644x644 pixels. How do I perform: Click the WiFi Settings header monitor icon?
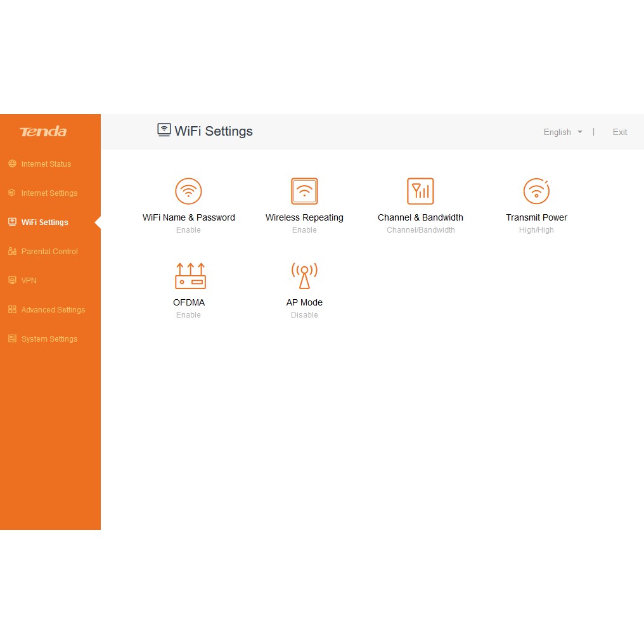click(164, 130)
